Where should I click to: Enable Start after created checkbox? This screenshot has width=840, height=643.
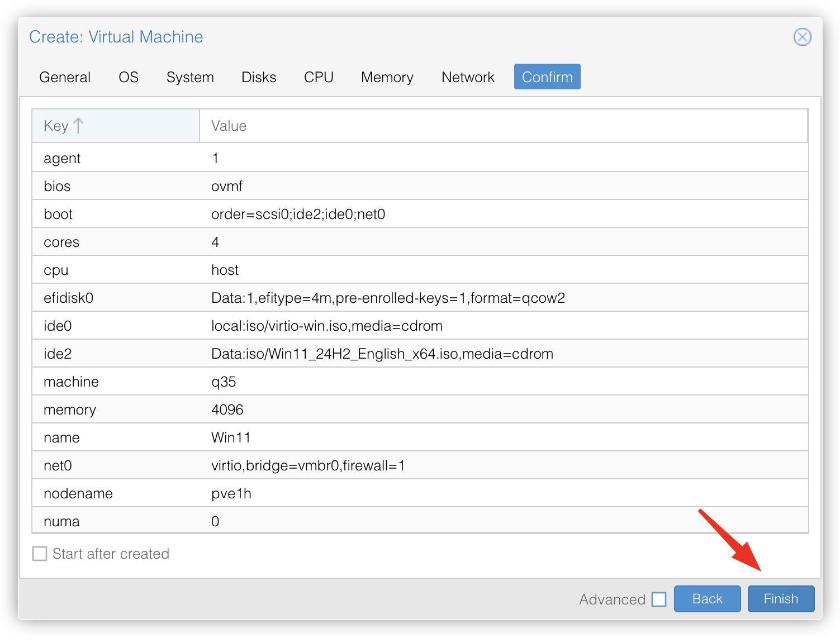40,554
